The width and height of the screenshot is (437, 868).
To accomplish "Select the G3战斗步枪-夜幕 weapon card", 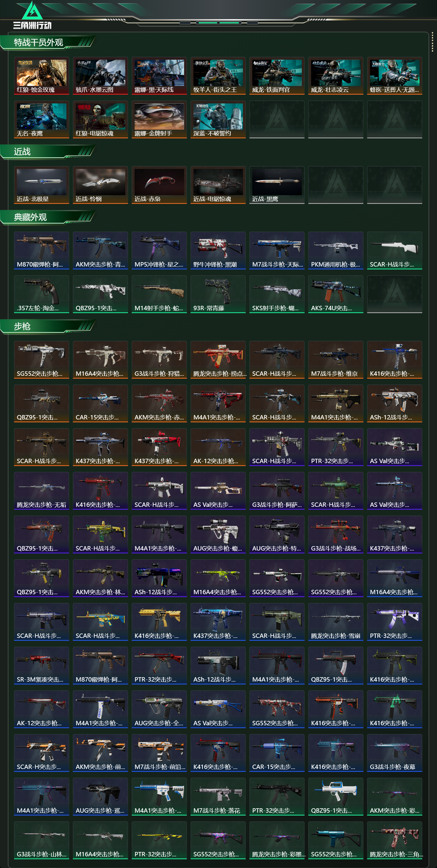I will coord(394,753).
